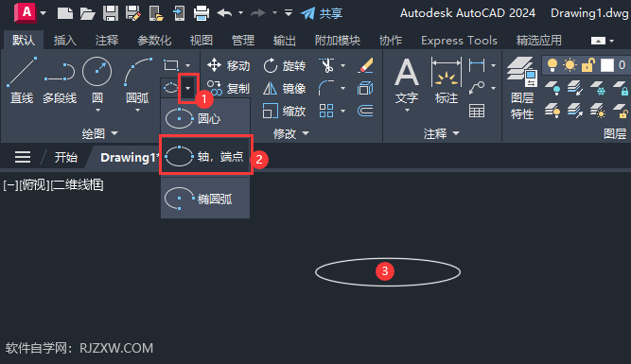
Task: Create a new drawing from quick access toolbar
Action: (x=64, y=13)
